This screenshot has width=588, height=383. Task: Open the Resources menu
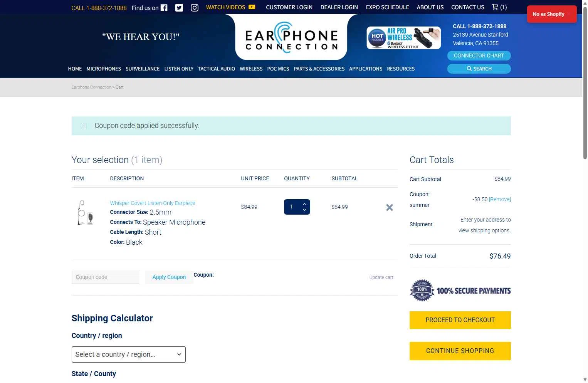(x=401, y=69)
